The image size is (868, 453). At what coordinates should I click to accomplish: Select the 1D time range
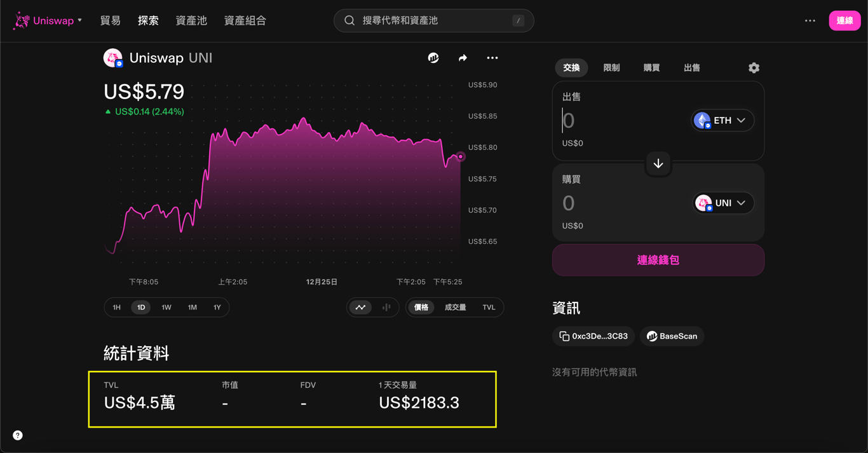pyautogui.click(x=141, y=308)
